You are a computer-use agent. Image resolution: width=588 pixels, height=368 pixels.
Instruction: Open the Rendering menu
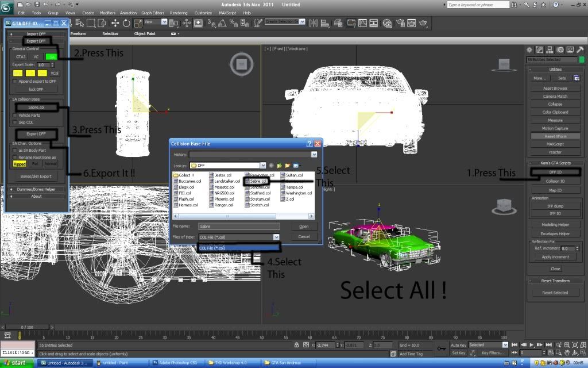[179, 13]
